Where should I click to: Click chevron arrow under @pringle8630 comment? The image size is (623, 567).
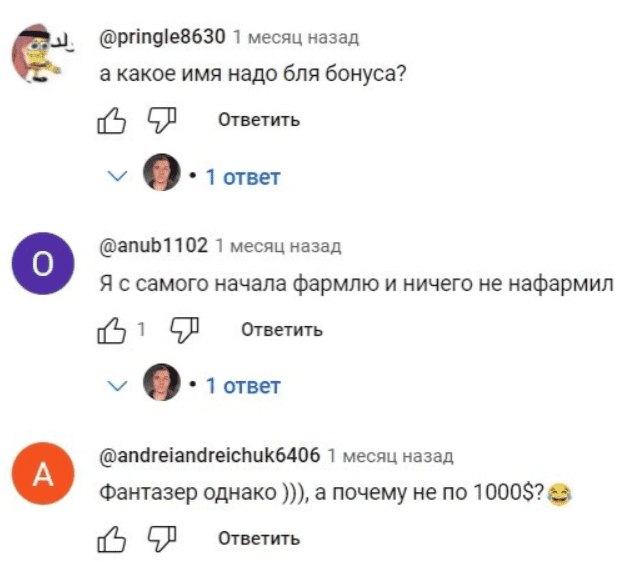pos(118,177)
